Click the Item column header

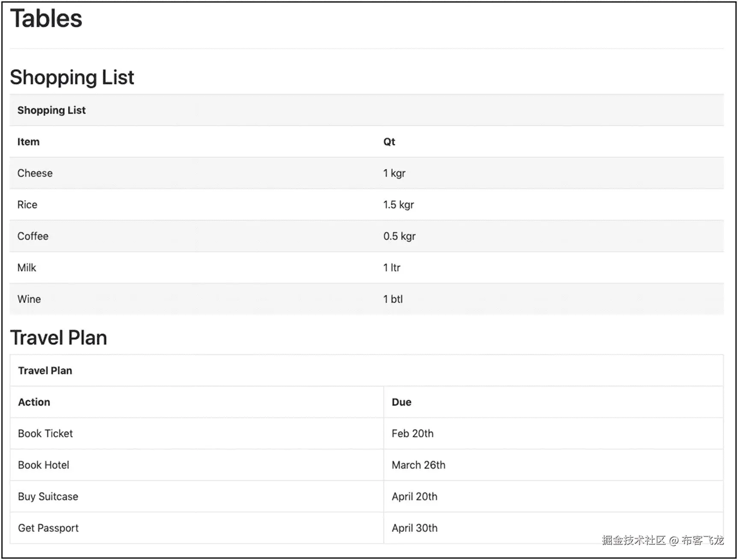[28, 142]
